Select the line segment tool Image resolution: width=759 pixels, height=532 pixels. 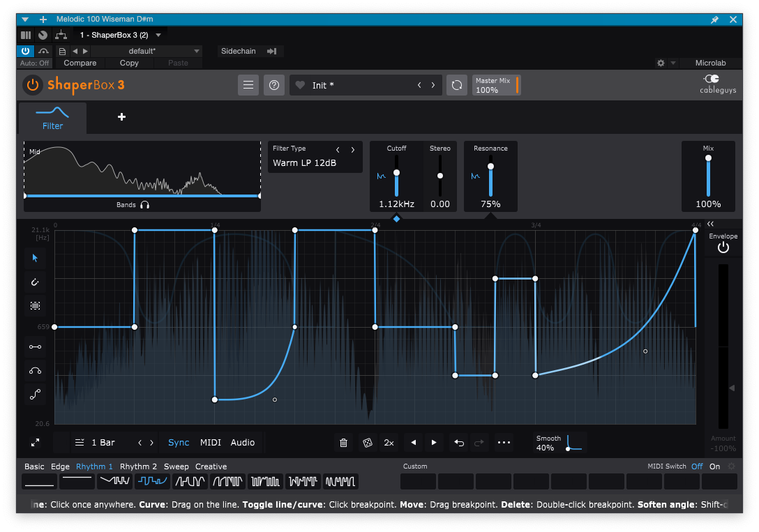click(x=35, y=347)
